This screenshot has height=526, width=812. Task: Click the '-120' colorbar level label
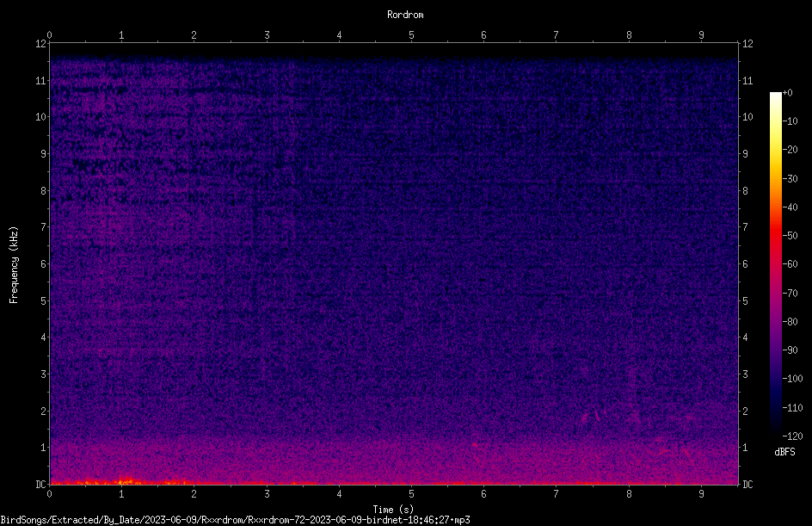793,436
